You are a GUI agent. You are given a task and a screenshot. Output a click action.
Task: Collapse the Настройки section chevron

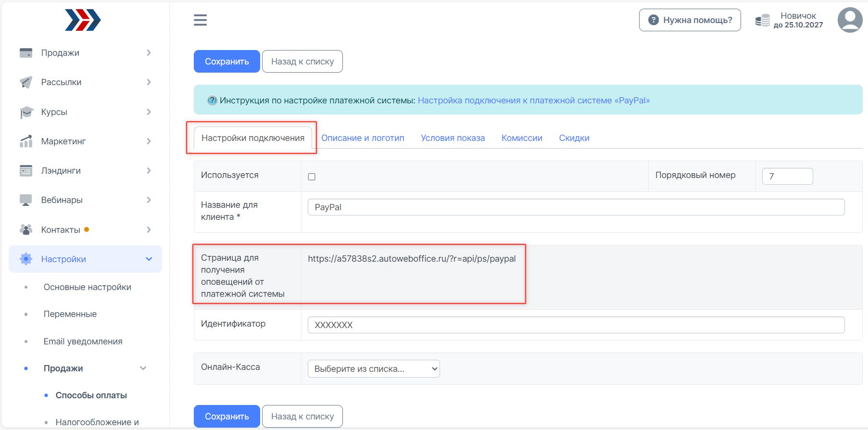click(149, 259)
